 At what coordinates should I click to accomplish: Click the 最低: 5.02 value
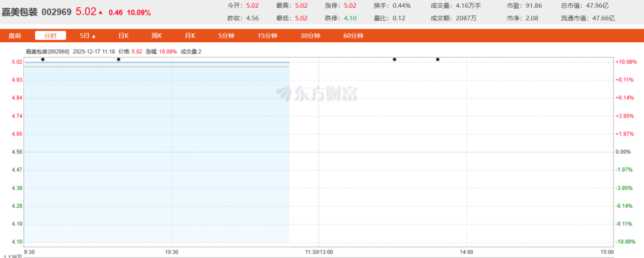tap(302, 18)
